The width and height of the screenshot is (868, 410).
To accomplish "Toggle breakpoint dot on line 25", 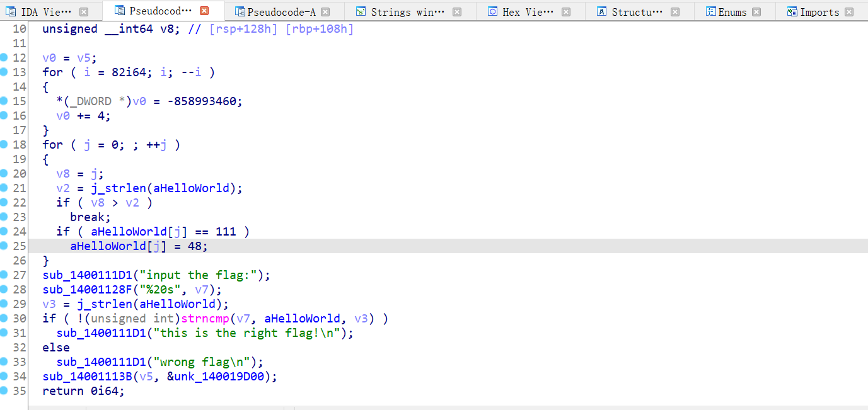I will click(x=4, y=246).
